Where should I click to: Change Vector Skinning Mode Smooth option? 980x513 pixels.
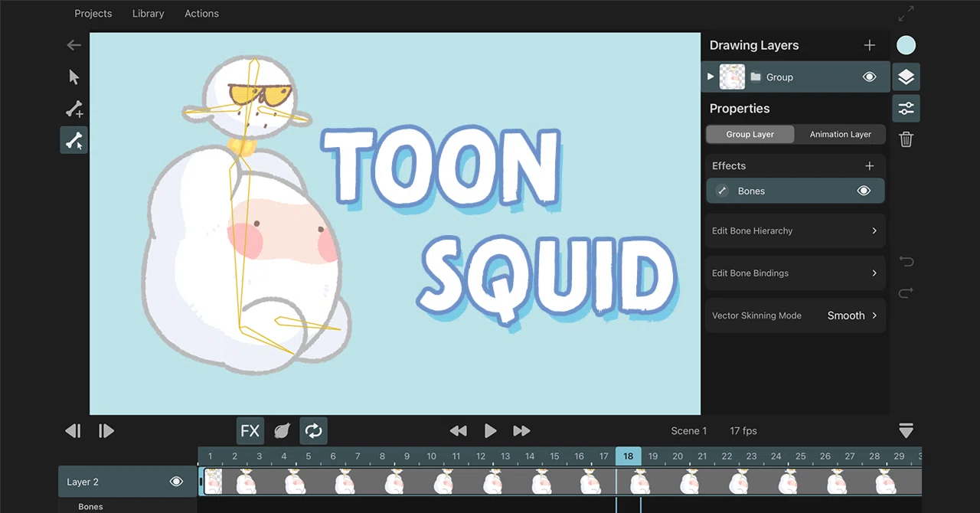point(852,315)
